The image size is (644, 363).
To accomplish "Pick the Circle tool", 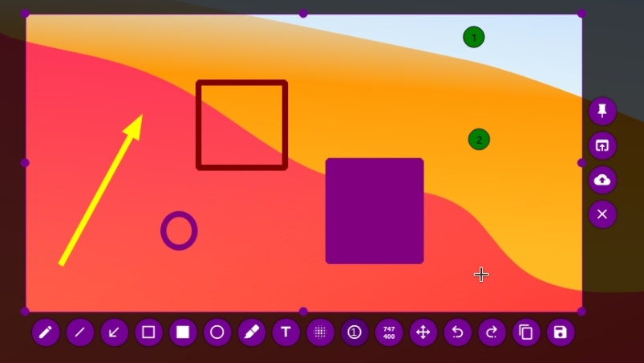I will coord(217,332).
